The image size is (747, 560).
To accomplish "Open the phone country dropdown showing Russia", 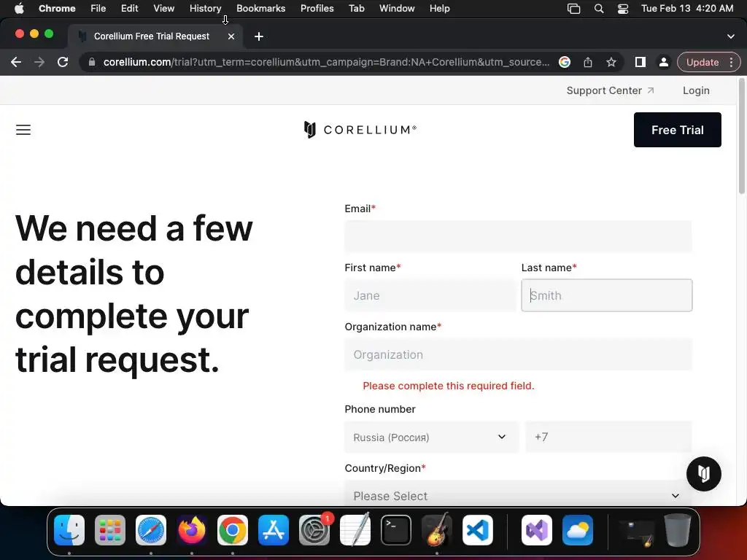I will tap(431, 437).
